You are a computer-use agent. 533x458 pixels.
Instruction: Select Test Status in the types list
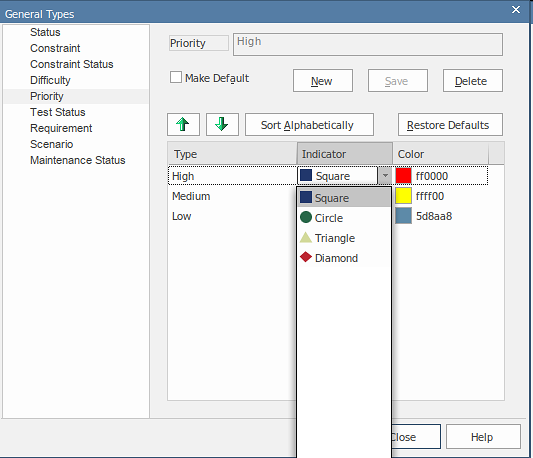coord(58,112)
